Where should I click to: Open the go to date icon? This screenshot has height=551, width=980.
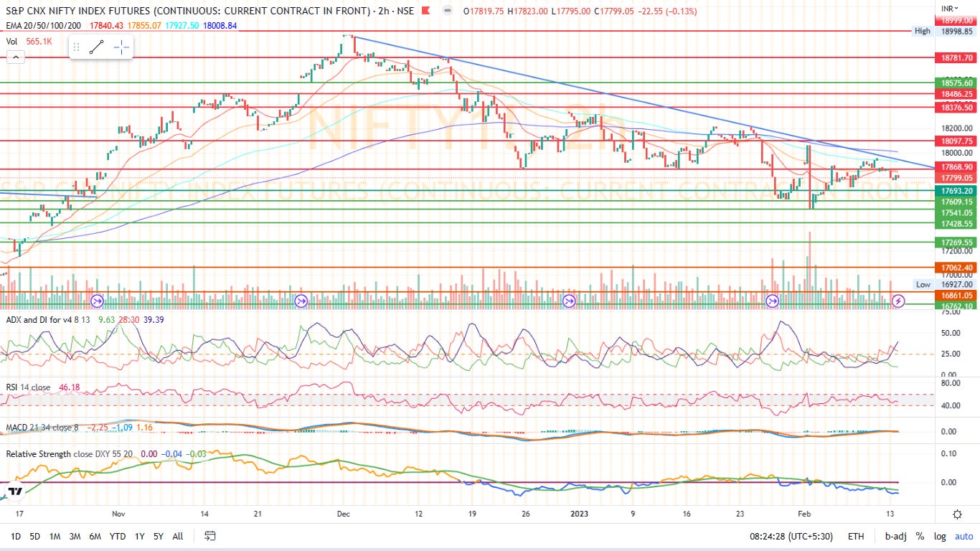click(210, 535)
